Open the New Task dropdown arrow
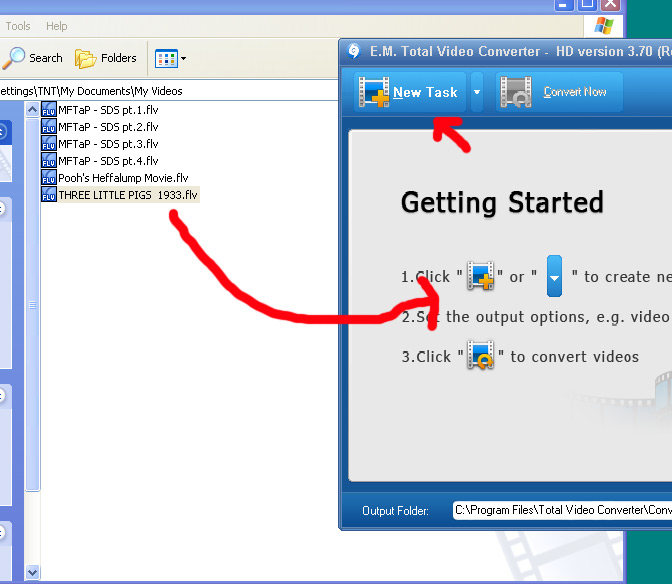Screen dimensions: 672x584 point(477,92)
